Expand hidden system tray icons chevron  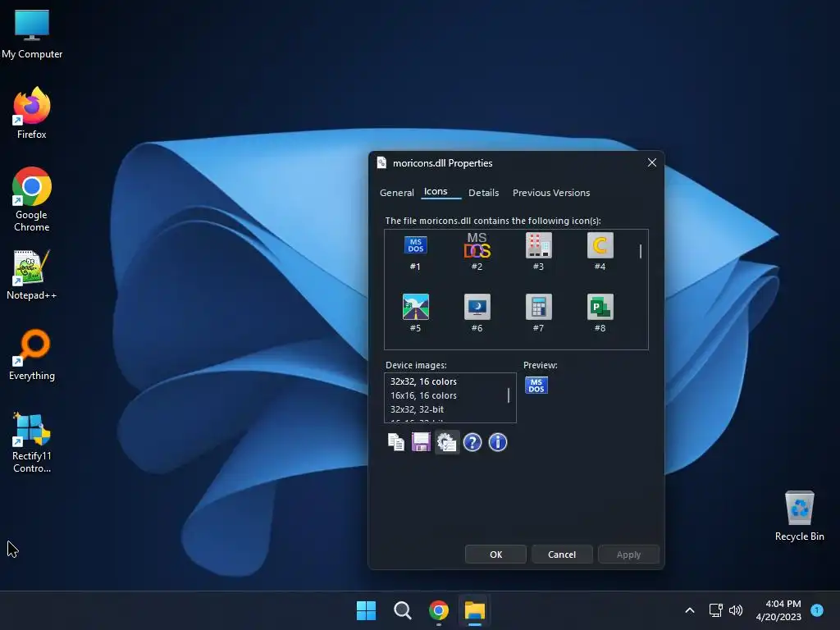point(690,610)
